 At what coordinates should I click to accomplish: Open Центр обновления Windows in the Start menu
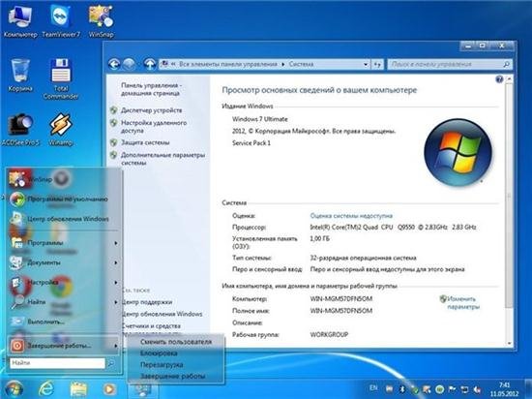[x=63, y=219]
